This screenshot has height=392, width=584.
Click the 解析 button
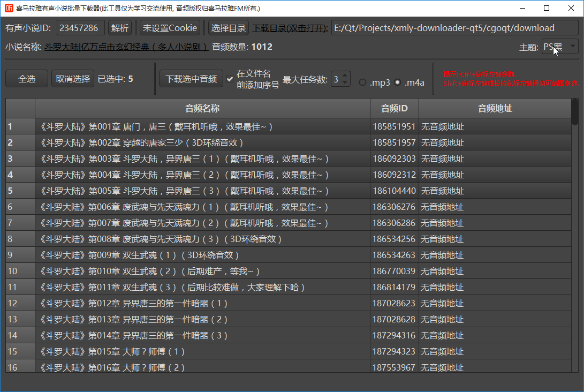click(x=119, y=28)
